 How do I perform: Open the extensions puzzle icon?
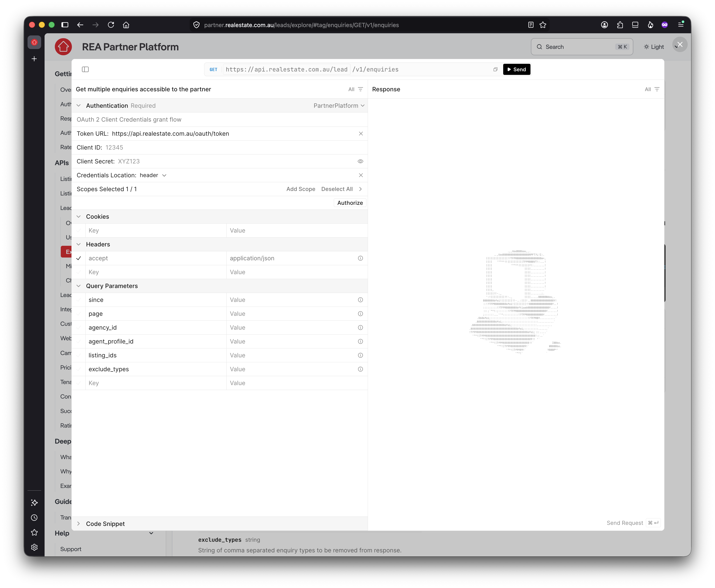[620, 25]
